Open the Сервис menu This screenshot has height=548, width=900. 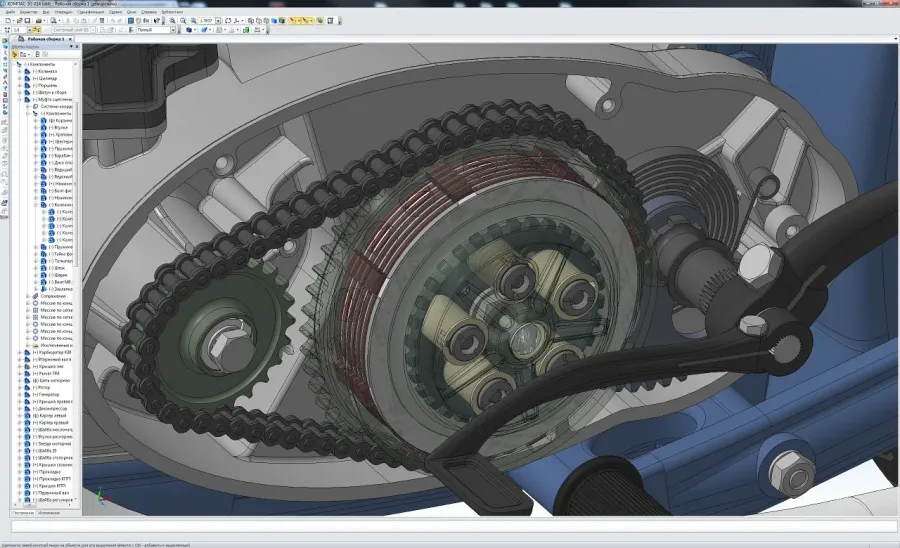pos(115,12)
